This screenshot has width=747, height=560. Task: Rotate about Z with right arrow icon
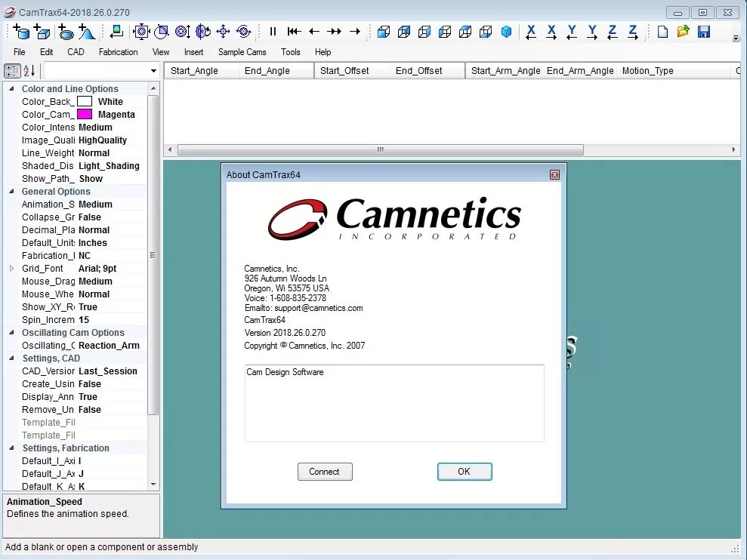tap(633, 32)
